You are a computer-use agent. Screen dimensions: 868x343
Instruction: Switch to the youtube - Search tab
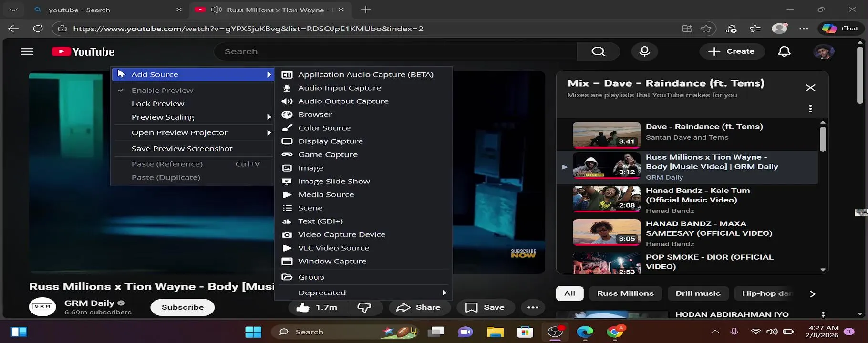click(109, 10)
